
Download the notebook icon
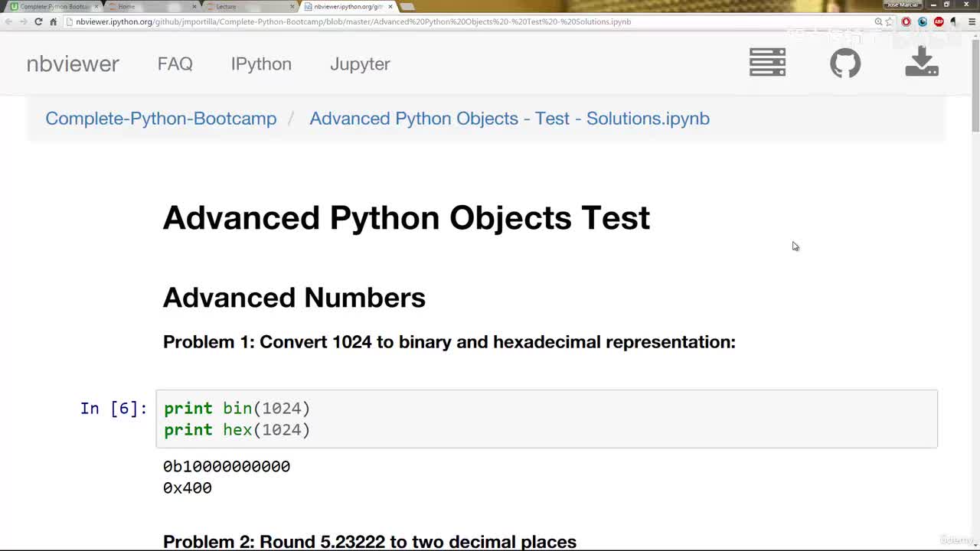point(922,61)
